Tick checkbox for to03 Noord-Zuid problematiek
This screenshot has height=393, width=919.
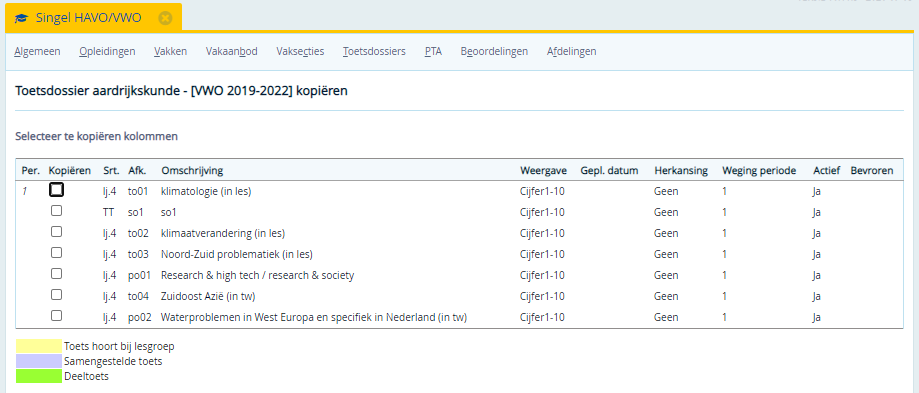point(56,253)
